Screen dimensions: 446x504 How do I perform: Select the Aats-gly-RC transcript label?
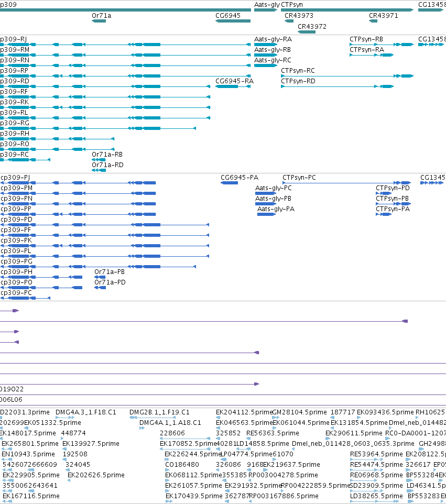(x=273, y=60)
